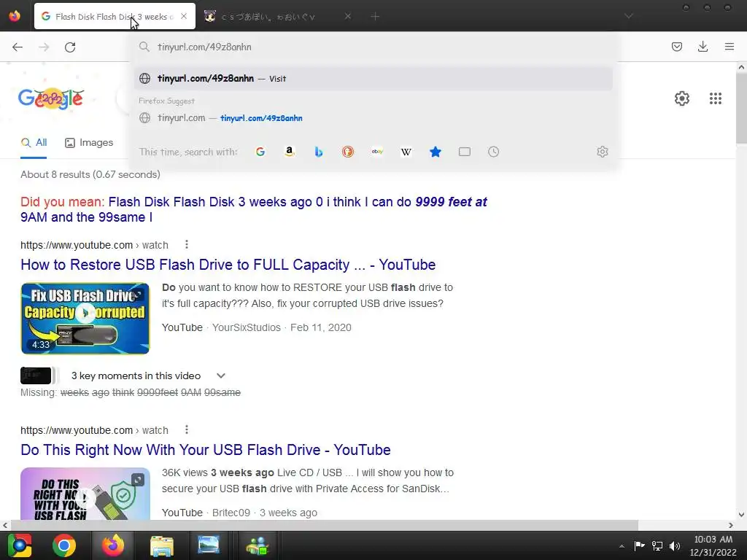
Task: Open How to Restore USB Flash Drive result
Action: click(228, 265)
